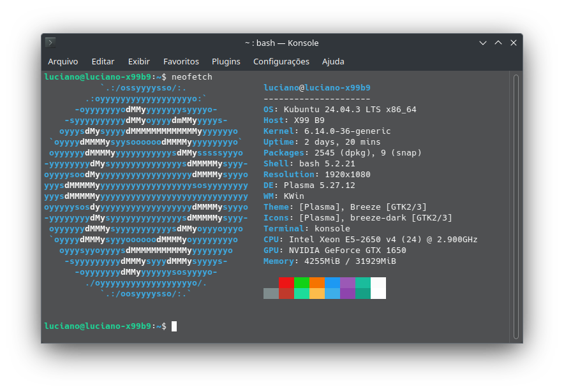Maximize the Konsole window
The image size is (564, 392).
click(498, 43)
